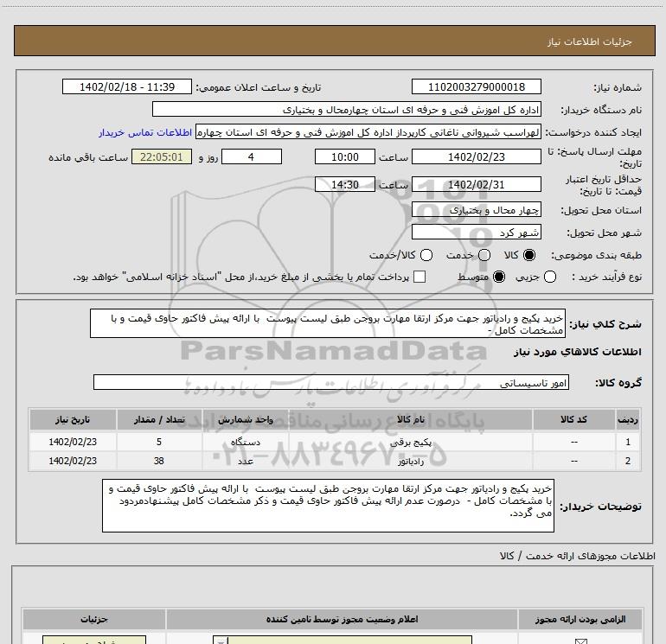Choose متوسط purchase process radio
This screenshot has height=644, width=666.
coord(499,277)
